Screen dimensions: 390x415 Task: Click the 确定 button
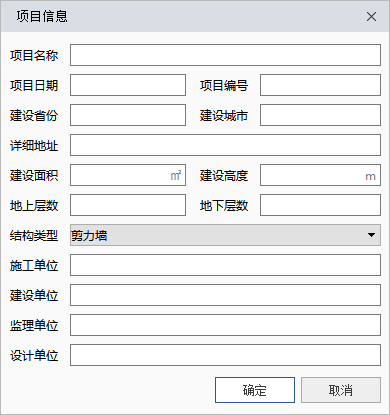coord(255,390)
